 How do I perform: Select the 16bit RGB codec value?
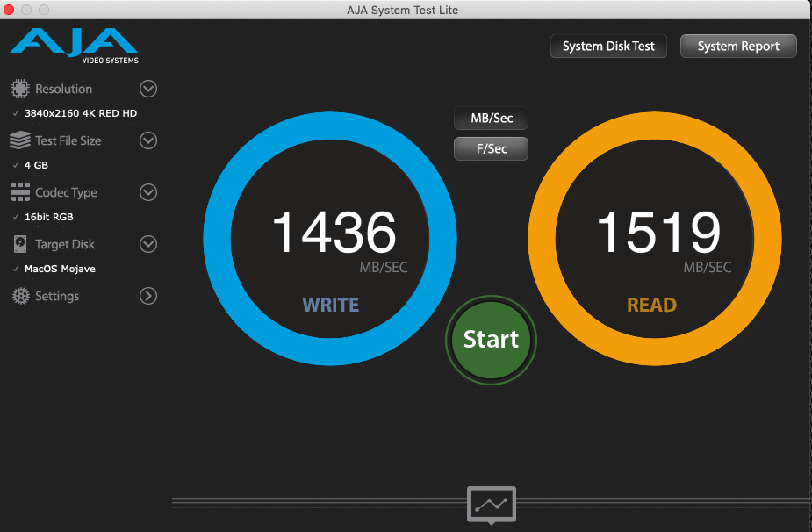pyautogui.click(x=49, y=217)
